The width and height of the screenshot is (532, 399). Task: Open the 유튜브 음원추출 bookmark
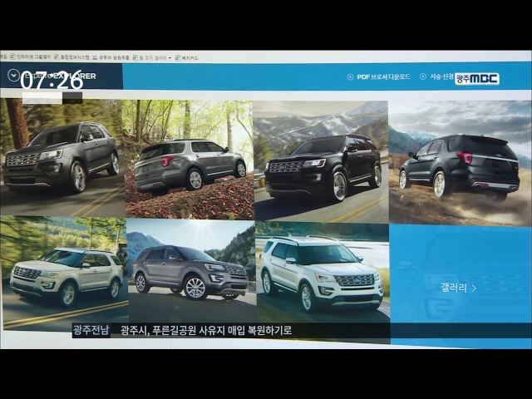[x=111, y=57]
